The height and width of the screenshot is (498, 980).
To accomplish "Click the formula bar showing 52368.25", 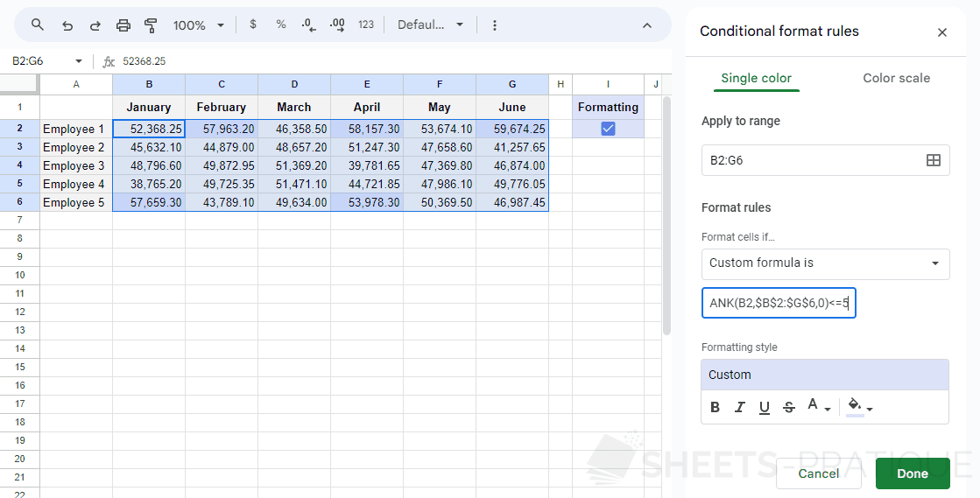I will tap(394, 61).
